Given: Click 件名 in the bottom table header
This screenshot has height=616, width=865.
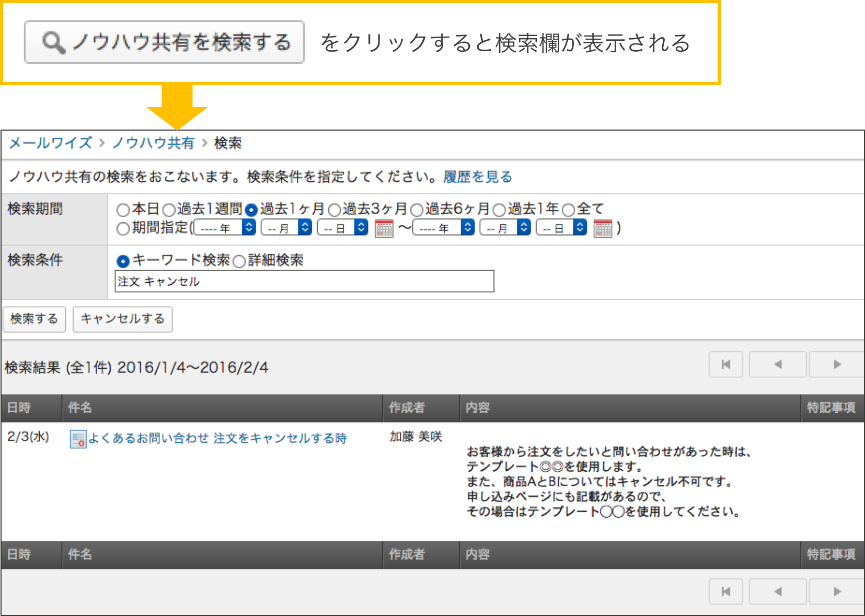Looking at the screenshot, I should (x=222, y=555).
